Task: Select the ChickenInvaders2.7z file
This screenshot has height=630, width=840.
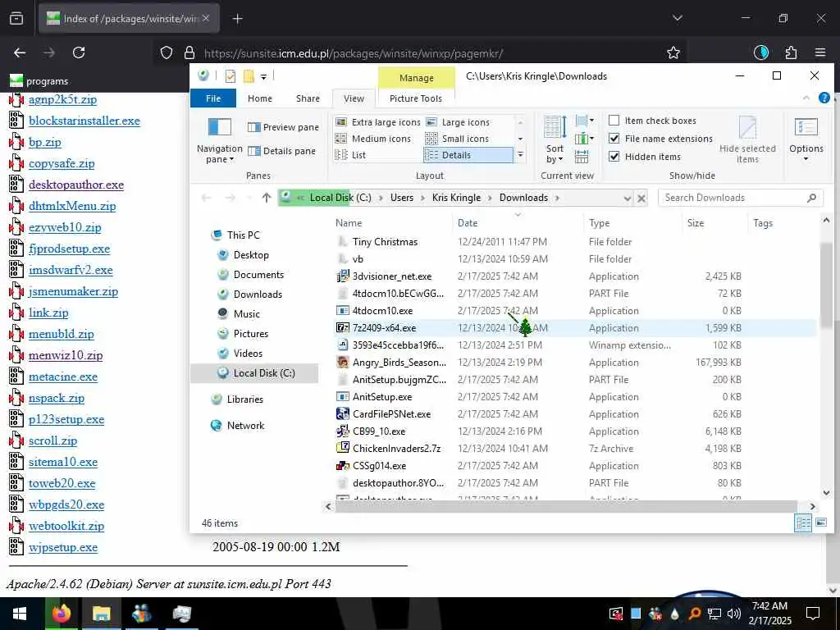Action: [x=396, y=449]
